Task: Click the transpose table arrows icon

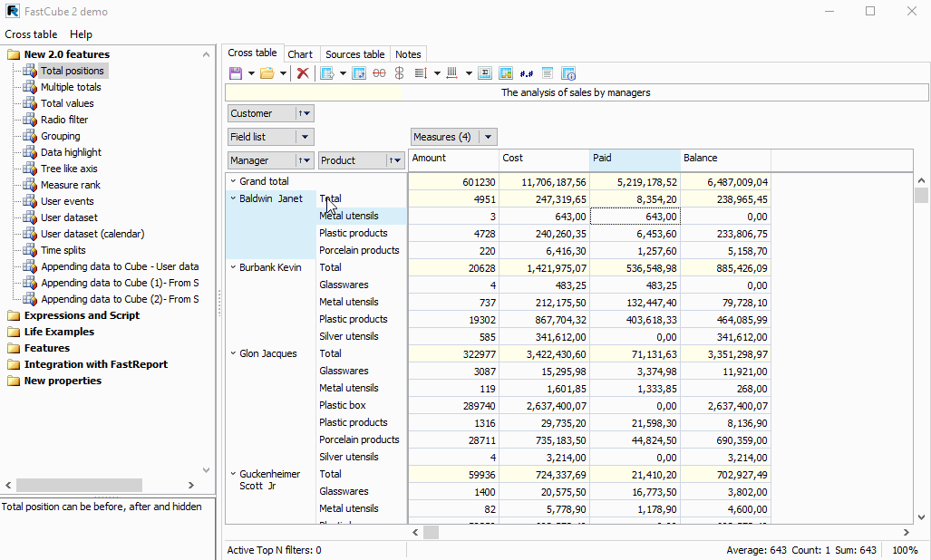Action: tap(359, 73)
